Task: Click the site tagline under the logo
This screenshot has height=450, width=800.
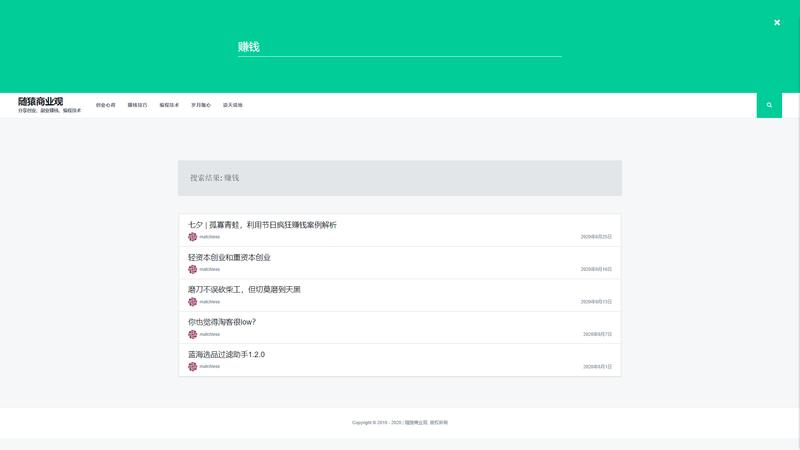Action: [49, 110]
